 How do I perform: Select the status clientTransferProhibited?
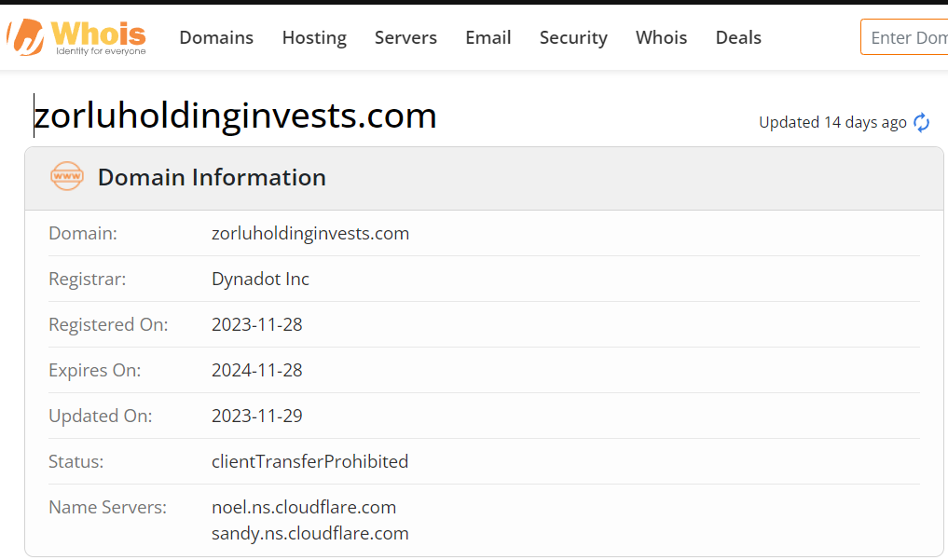tap(310, 461)
